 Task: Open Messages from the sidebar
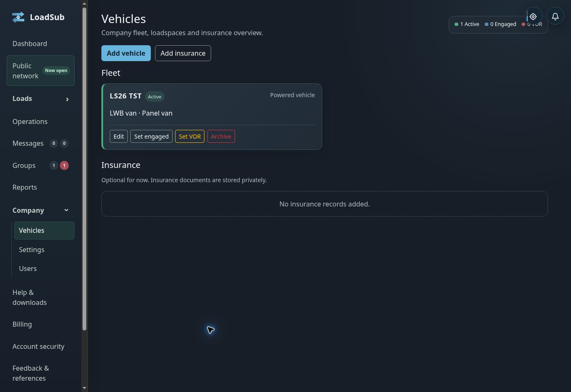[28, 143]
